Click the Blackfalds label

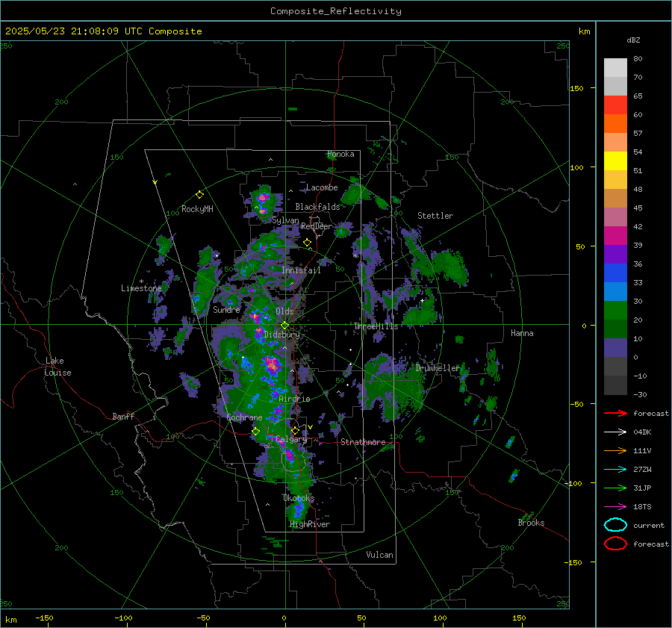point(317,207)
